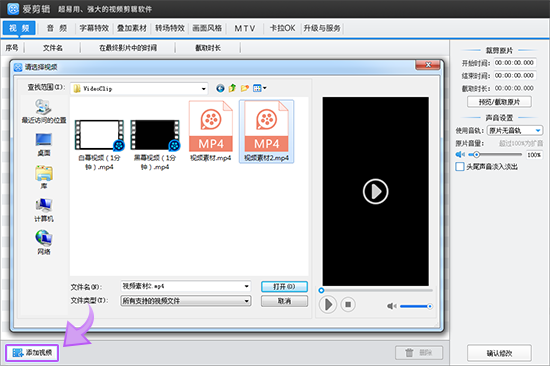Create a new folder icon in dialog
550x366 pixels.
click(x=245, y=88)
